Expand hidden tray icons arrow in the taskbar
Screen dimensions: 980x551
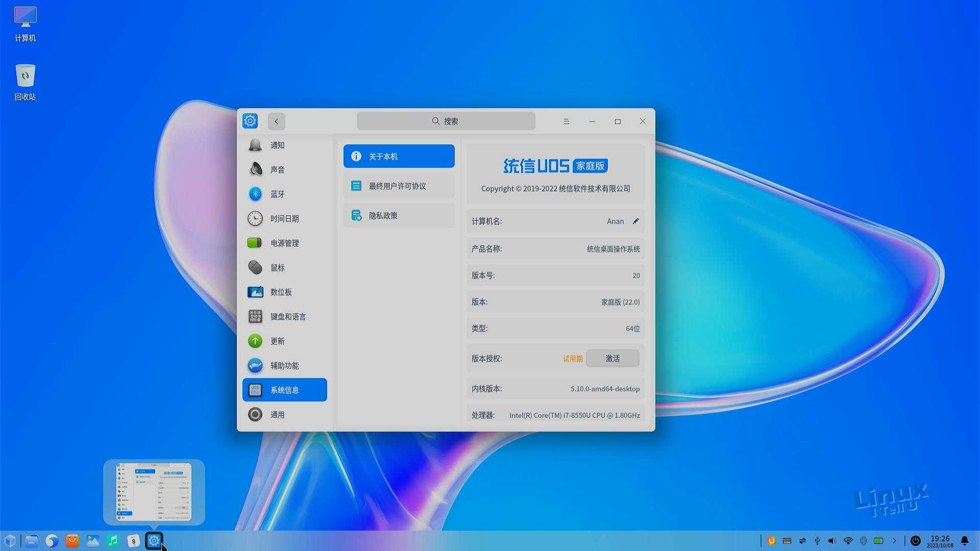894,541
